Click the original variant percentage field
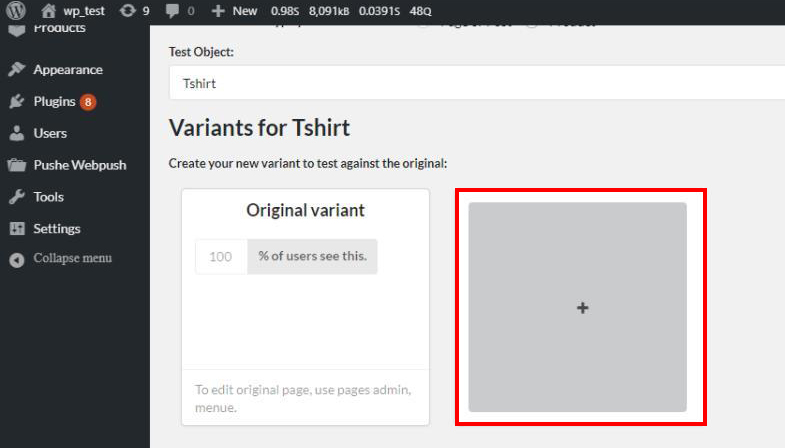 [x=221, y=257]
